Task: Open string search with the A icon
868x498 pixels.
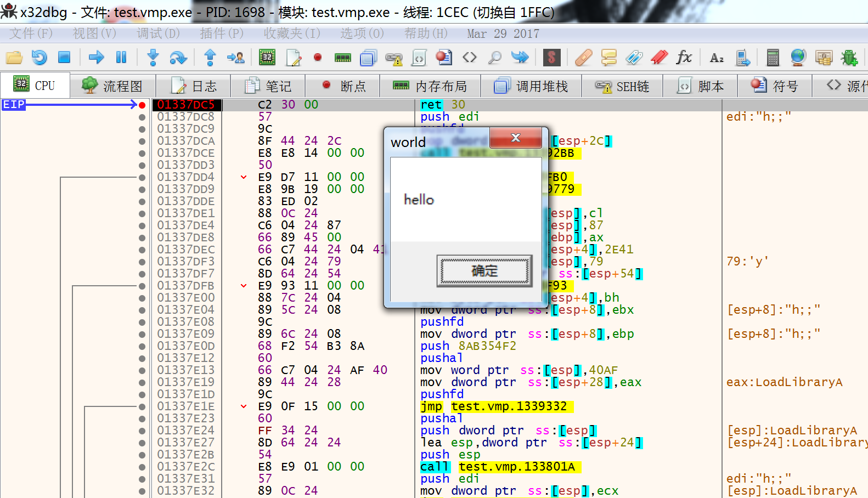Action: coord(717,58)
